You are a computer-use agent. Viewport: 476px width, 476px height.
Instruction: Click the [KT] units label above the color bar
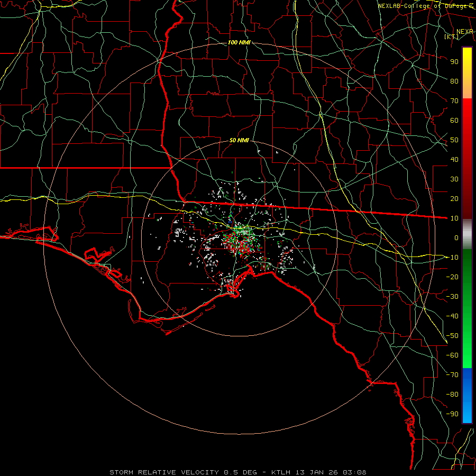[452, 36]
